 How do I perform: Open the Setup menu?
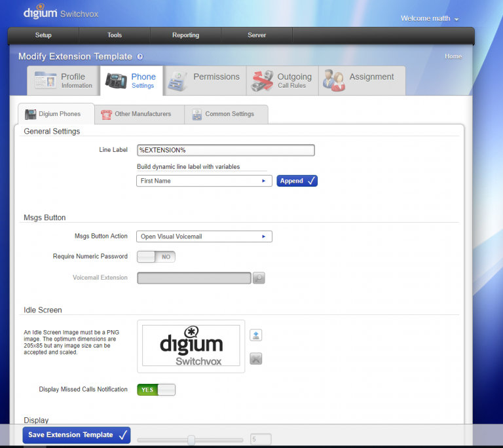click(x=43, y=35)
